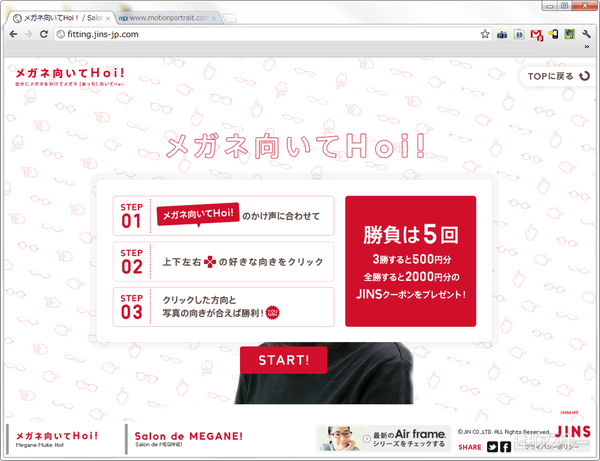Click the STEP 02 instruction box
Screen dimensions: 600x461
(x=223, y=262)
